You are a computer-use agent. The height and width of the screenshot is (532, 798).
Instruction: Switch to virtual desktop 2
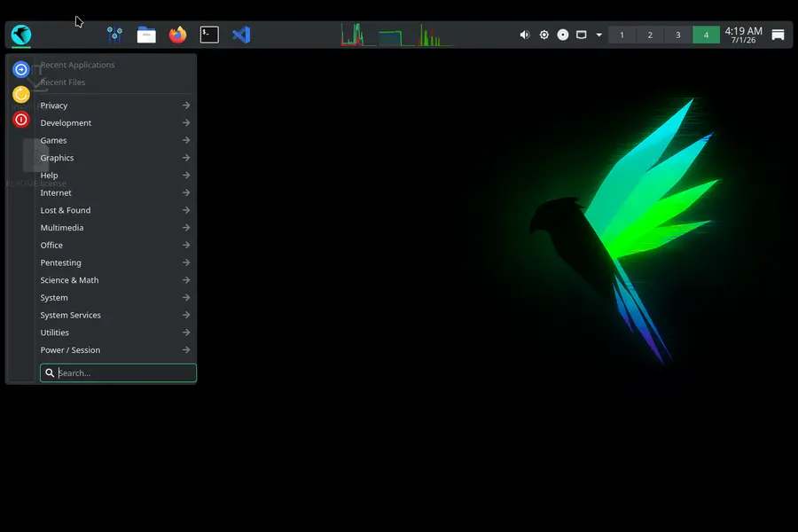click(x=650, y=35)
